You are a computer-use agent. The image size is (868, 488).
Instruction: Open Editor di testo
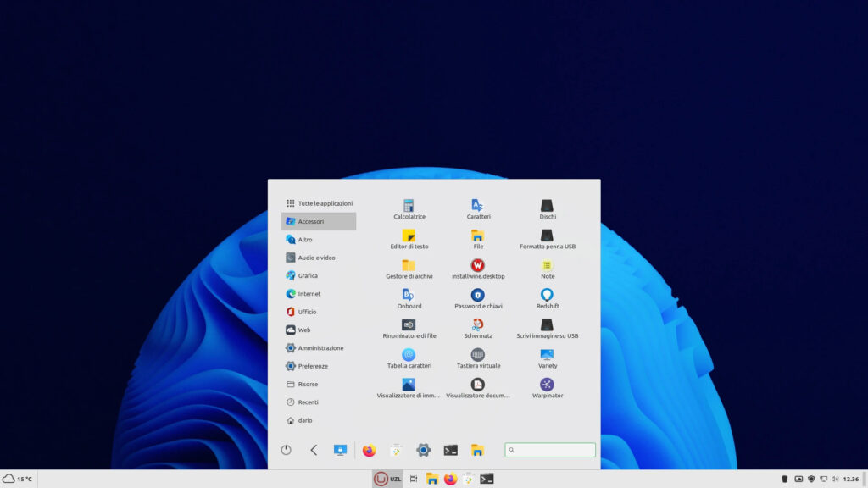[409, 240]
